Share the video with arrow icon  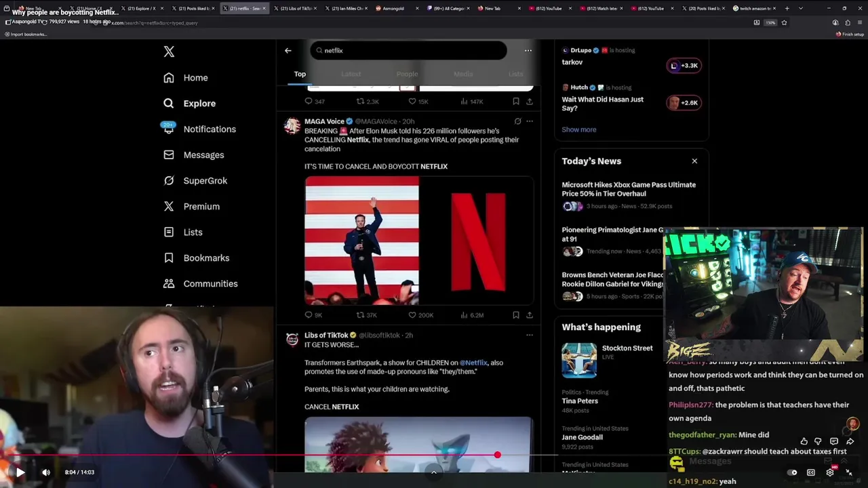[850, 441]
